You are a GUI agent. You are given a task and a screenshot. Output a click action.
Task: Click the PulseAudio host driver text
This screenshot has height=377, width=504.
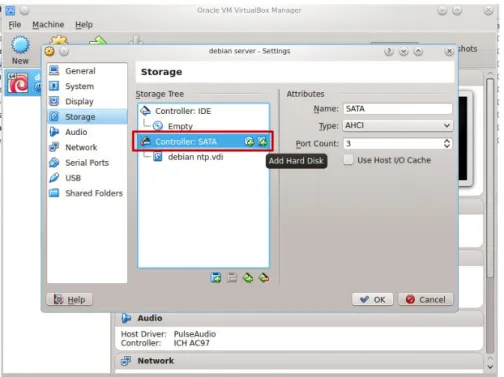click(195, 334)
